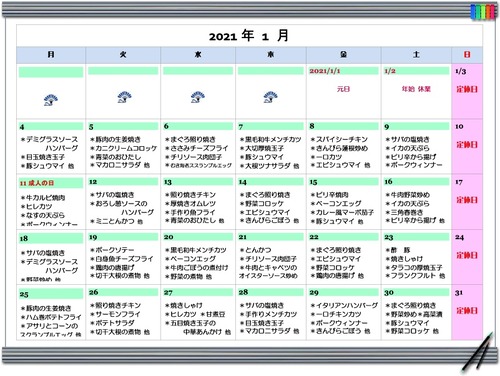Click '定休日' on 1/3
The width and height of the screenshot is (500, 376).
[x=467, y=89]
